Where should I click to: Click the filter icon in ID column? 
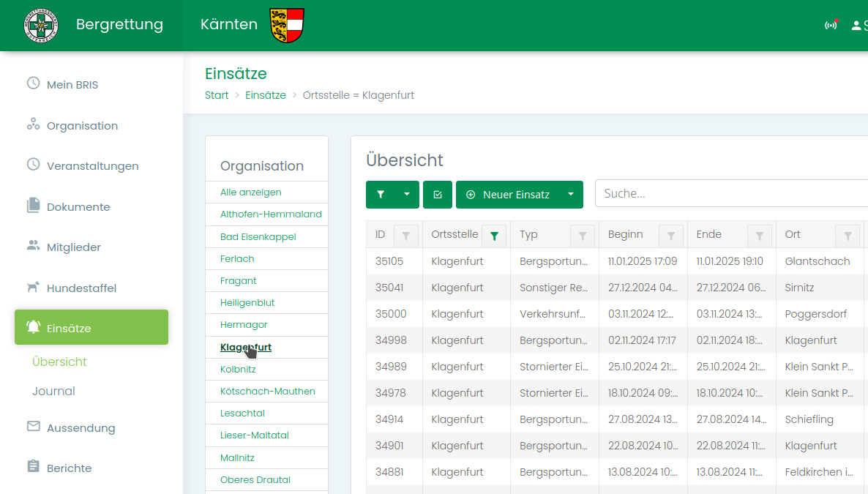pyautogui.click(x=405, y=236)
